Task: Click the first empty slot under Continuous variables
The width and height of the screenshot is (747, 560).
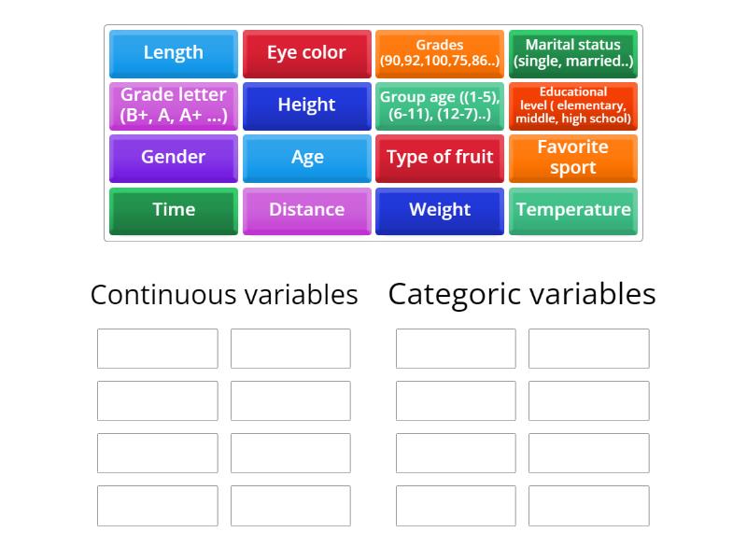Action: [156, 348]
